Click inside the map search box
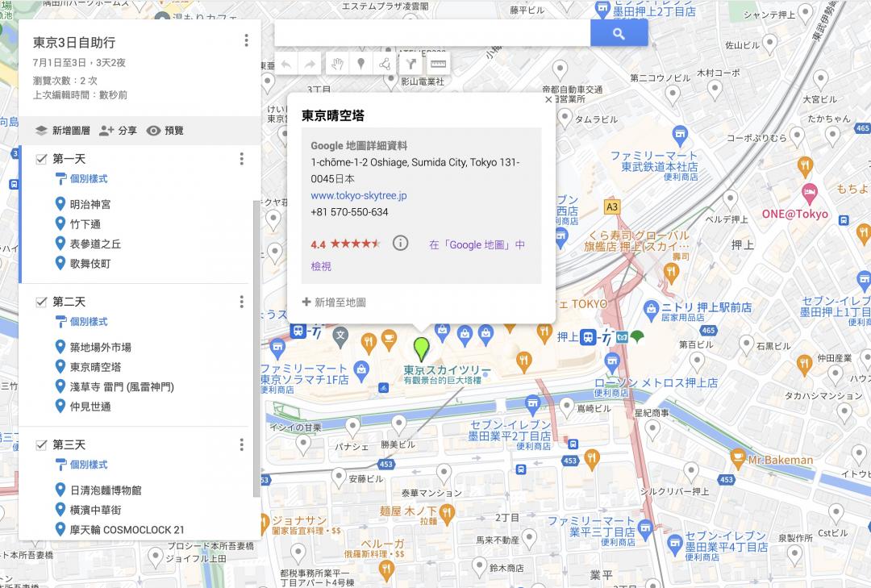The width and height of the screenshot is (871, 588). pos(431,34)
